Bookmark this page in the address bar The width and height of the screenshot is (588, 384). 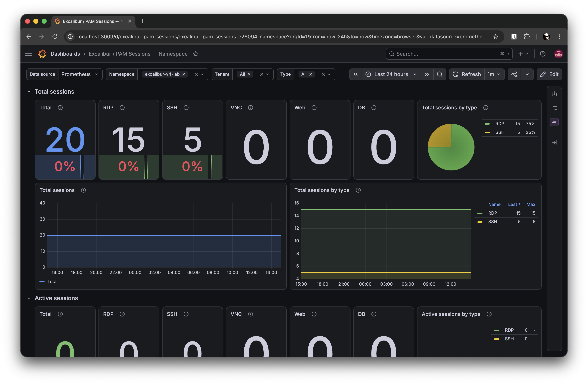496,37
